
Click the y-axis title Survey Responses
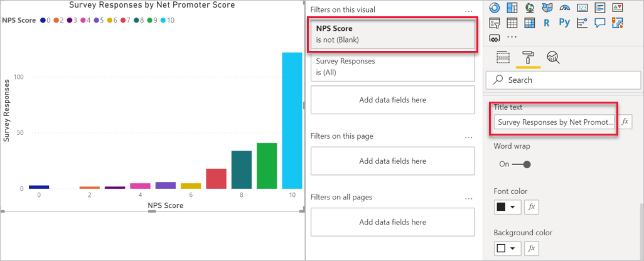point(6,110)
